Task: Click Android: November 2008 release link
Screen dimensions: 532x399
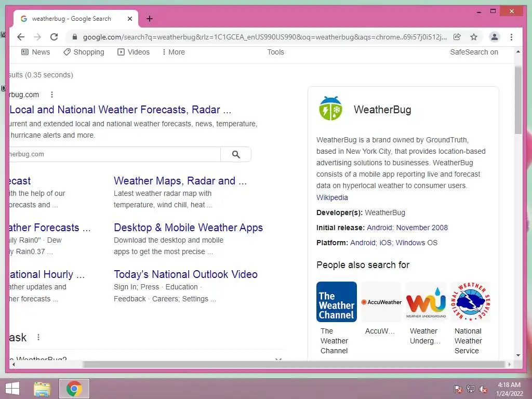Action: click(x=407, y=228)
